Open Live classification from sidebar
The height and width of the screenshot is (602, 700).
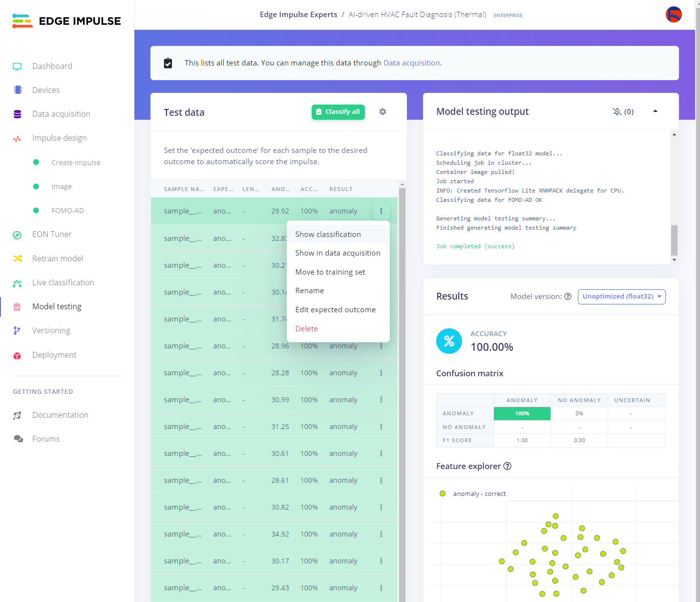tap(63, 282)
